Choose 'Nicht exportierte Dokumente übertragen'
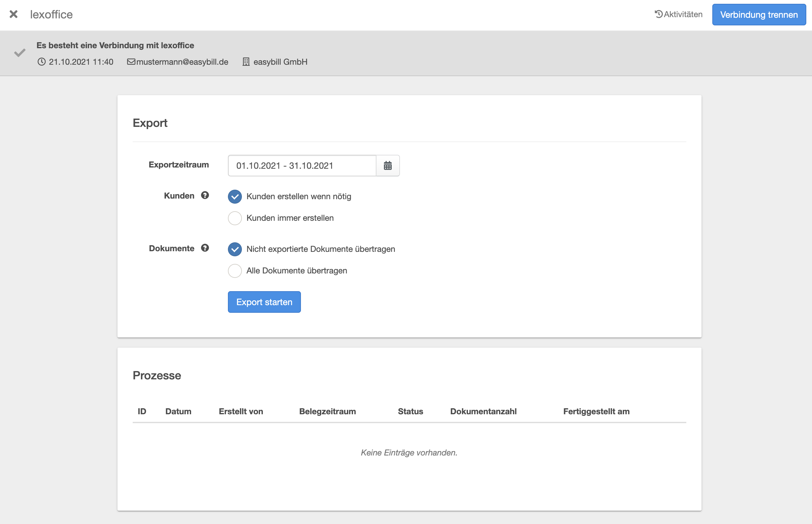The width and height of the screenshot is (812, 524). point(235,249)
